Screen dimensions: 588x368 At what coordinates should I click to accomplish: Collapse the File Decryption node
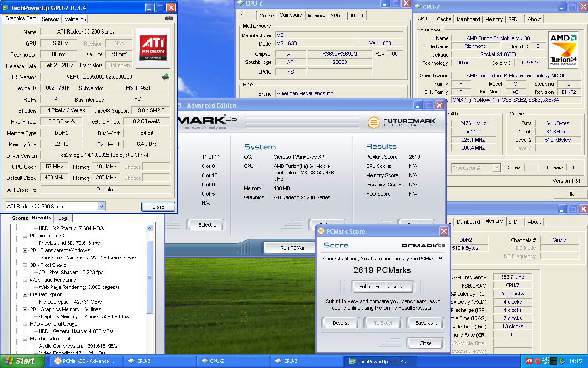pyautogui.click(x=25, y=294)
